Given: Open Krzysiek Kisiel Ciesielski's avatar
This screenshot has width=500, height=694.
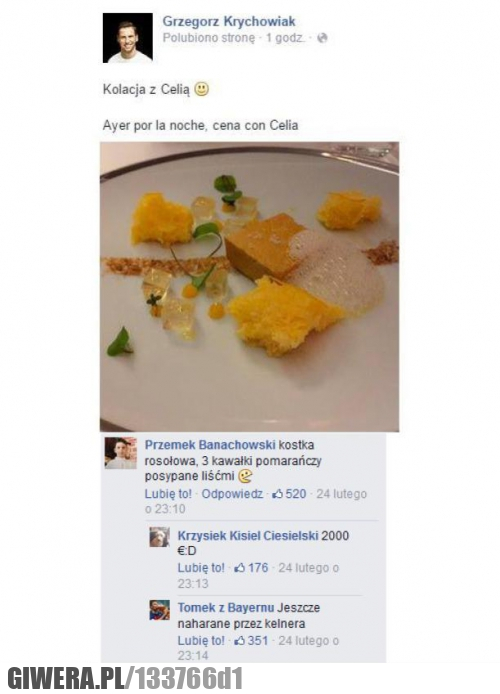Looking at the screenshot, I should 159,537.
